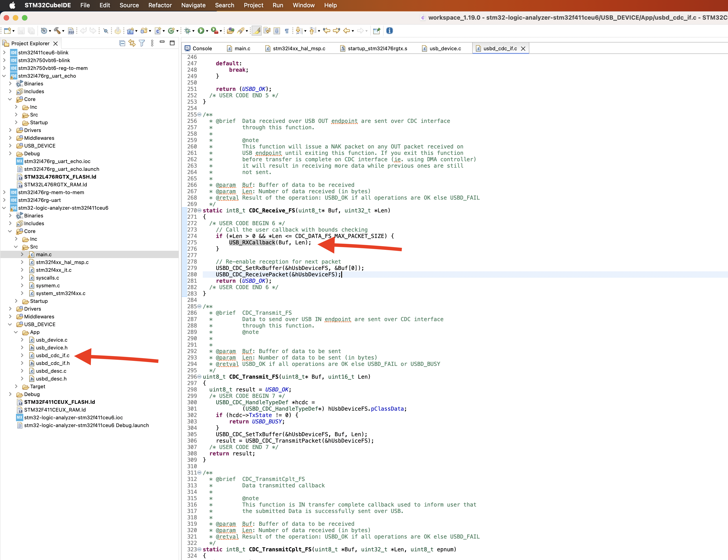
Task: Collapse comment fold marker at line 255
Action: tap(200, 114)
